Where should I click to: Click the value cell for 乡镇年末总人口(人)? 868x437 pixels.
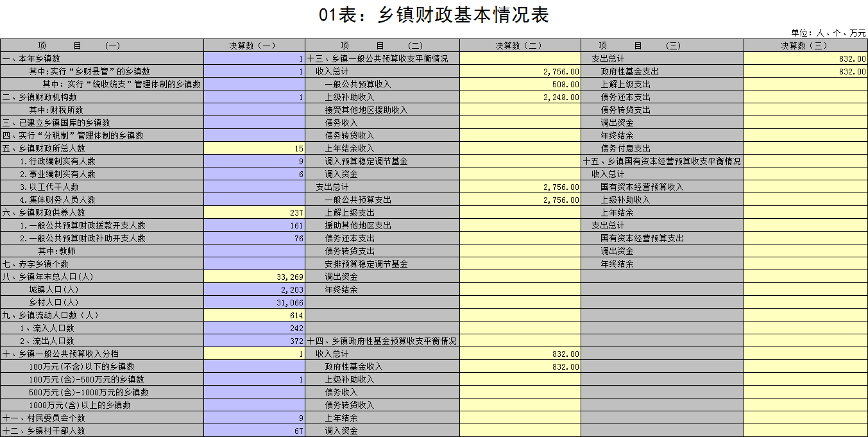point(255,277)
